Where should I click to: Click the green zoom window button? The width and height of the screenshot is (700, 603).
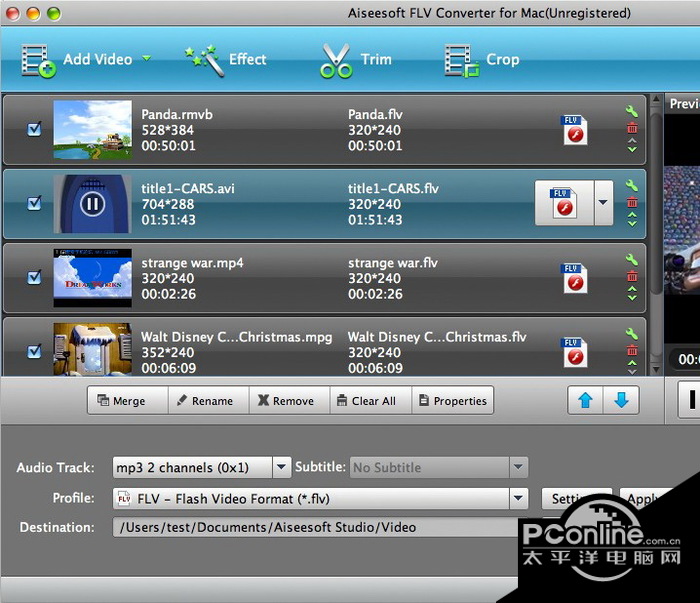click(54, 13)
